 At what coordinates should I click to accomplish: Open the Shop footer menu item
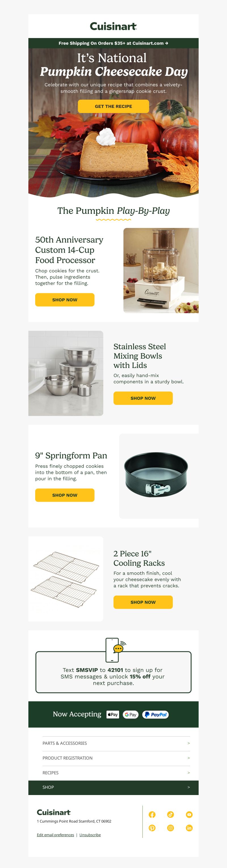click(113, 787)
